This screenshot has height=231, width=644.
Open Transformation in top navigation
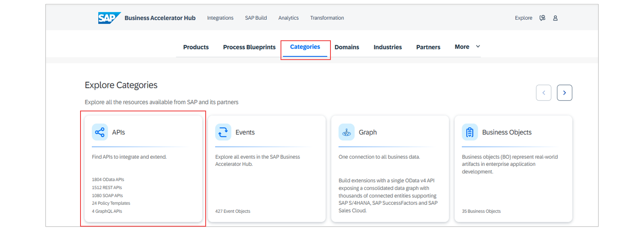pos(327,18)
